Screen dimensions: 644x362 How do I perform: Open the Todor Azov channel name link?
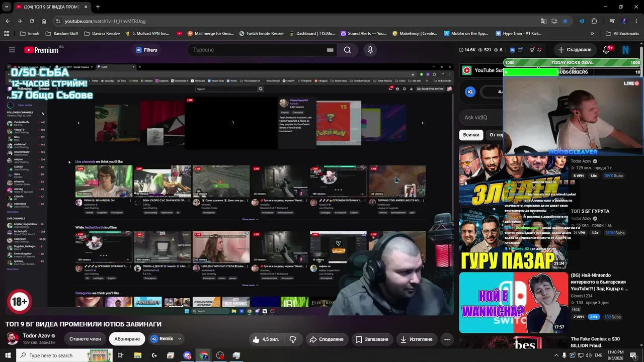[x=36, y=335]
